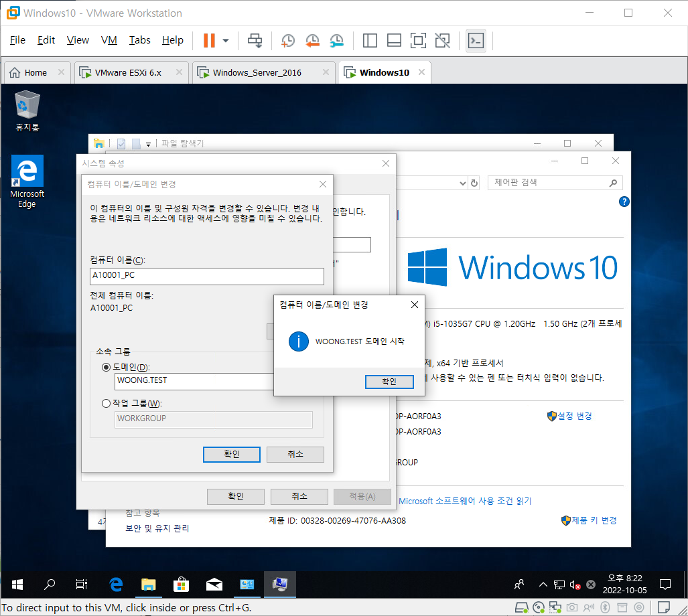Switch to System Properties taskbar item

280,584
